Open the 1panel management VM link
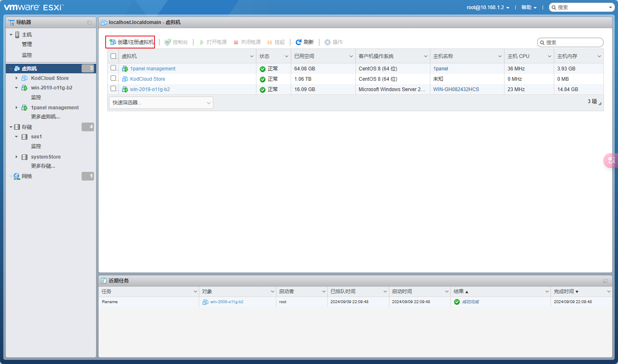The image size is (618, 364). click(153, 69)
